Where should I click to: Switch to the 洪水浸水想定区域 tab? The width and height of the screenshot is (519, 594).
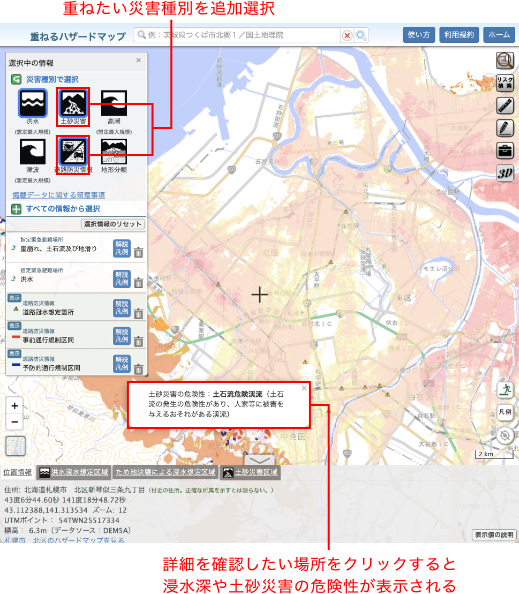click(x=73, y=472)
